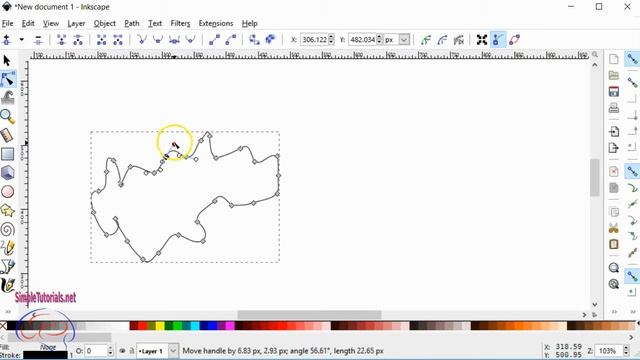Click the X coordinate input field
This screenshot has height=360, width=640.
click(x=314, y=40)
